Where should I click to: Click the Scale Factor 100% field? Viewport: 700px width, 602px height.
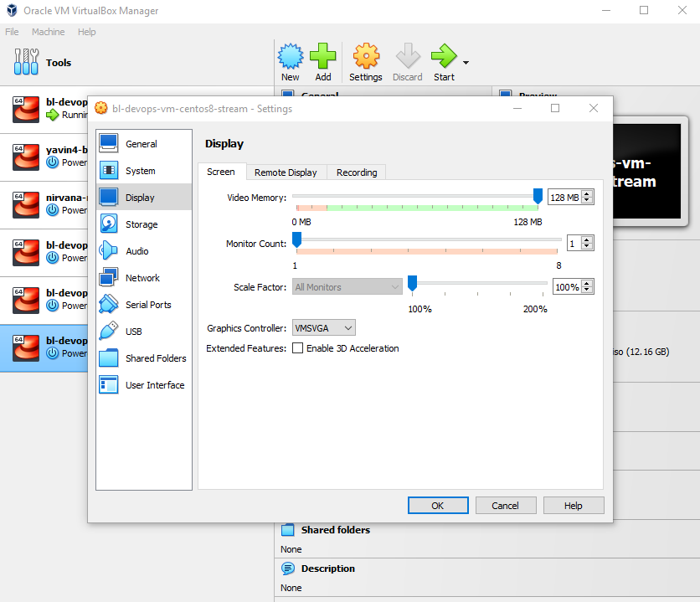pyautogui.click(x=567, y=287)
